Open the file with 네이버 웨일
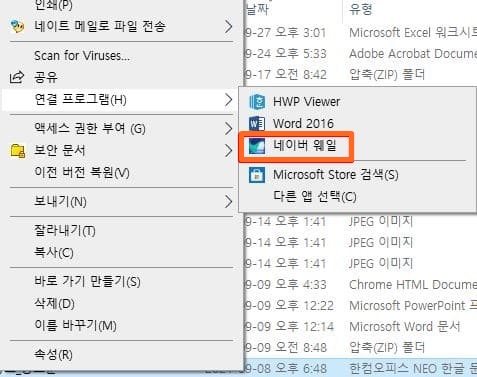The image size is (477, 377). [305, 146]
